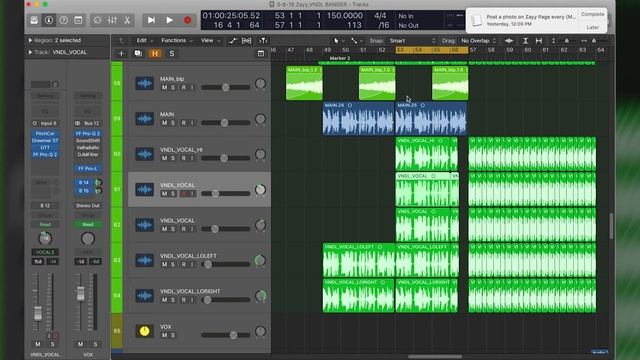Screen dimensions: 640x360
Task: Click the PitchCor plugin slot
Action: click(45, 133)
